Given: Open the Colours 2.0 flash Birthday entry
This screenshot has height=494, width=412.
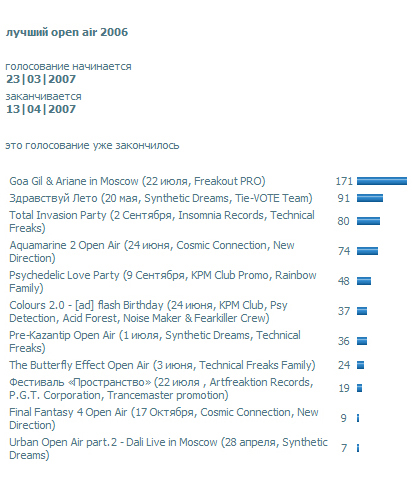Looking at the screenshot, I should point(148,311).
